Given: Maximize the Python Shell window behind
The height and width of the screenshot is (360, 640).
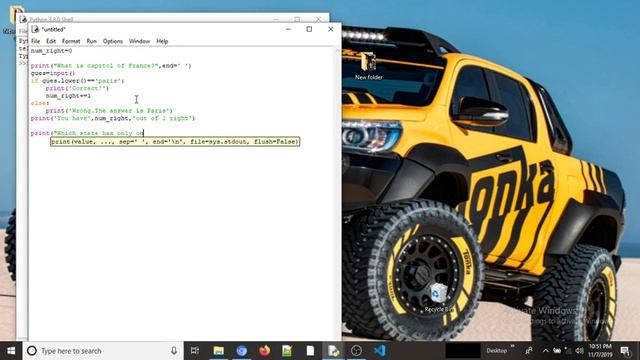Looking at the screenshot, I should pyautogui.click(x=297, y=19).
